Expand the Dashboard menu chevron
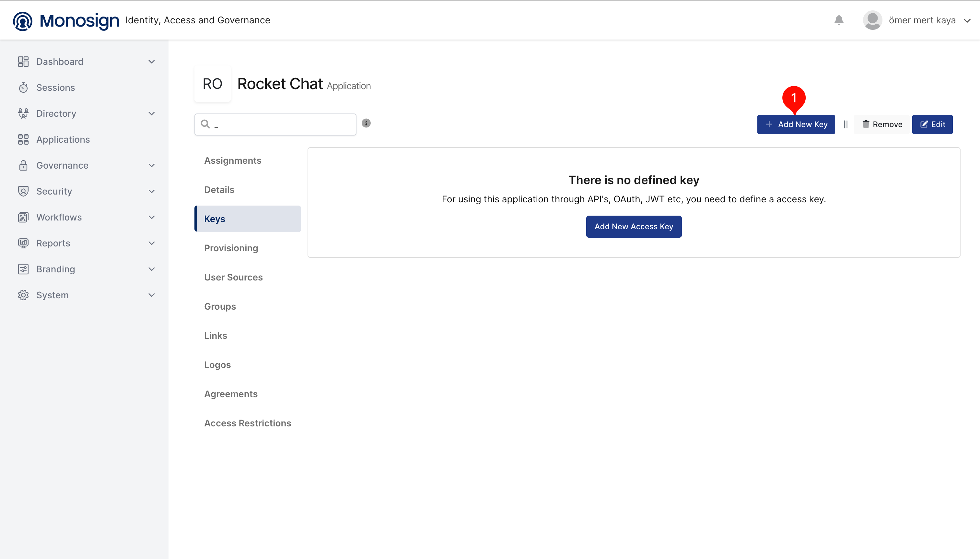 [152, 61]
